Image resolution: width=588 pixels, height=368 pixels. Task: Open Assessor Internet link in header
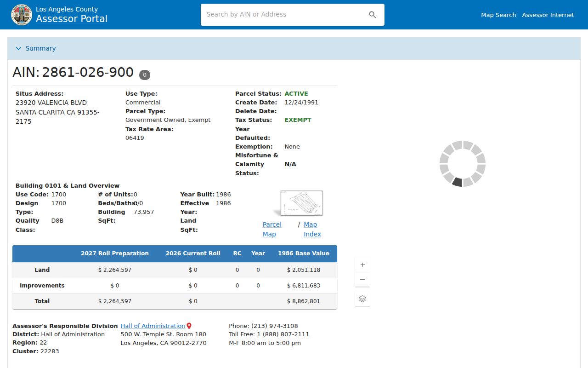548,15
